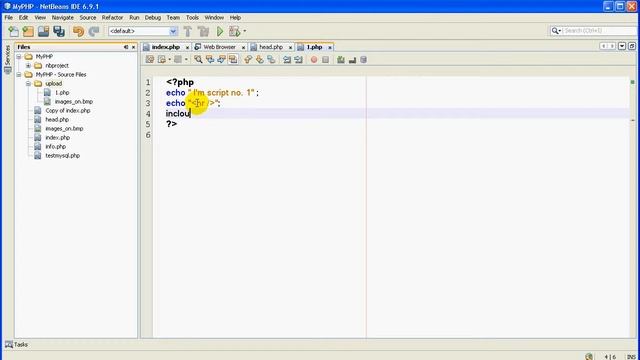
Task: Show the opened documents list dropdown
Action: point(622,46)
